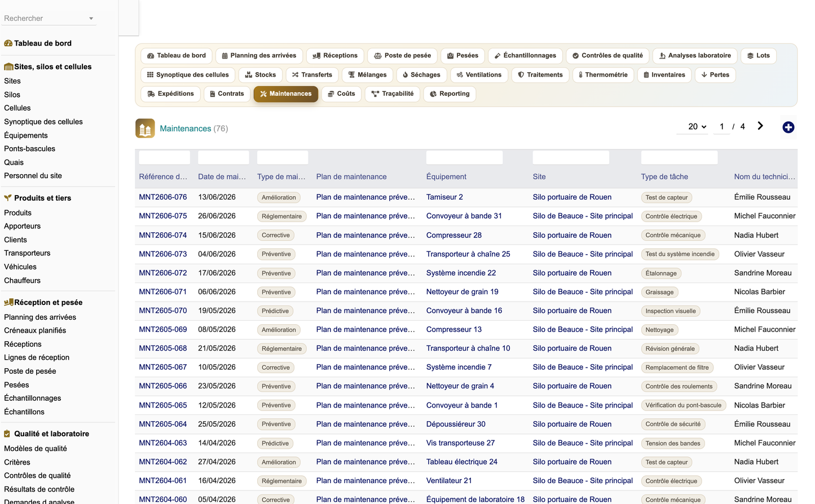Open the Traitements tab
Image resolution: width=815 pixels, height=504 pixels.
click(540, 75)
